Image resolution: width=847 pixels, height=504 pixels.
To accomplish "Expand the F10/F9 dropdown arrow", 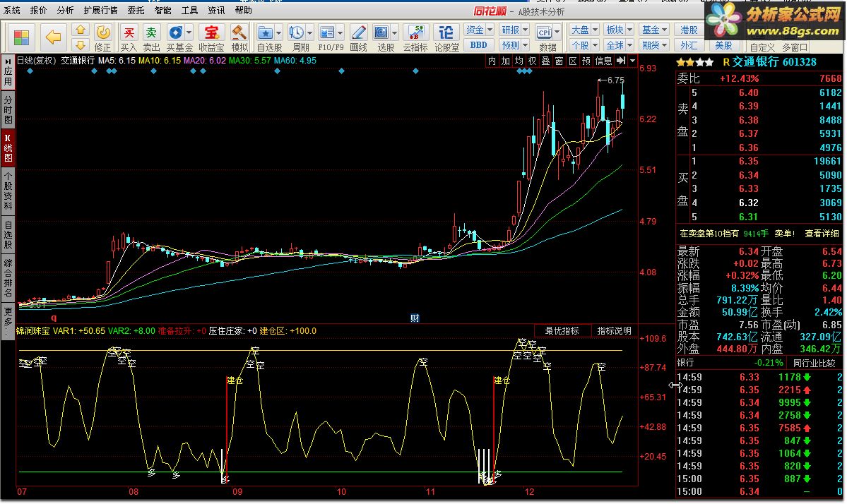I will pos(340,32).
